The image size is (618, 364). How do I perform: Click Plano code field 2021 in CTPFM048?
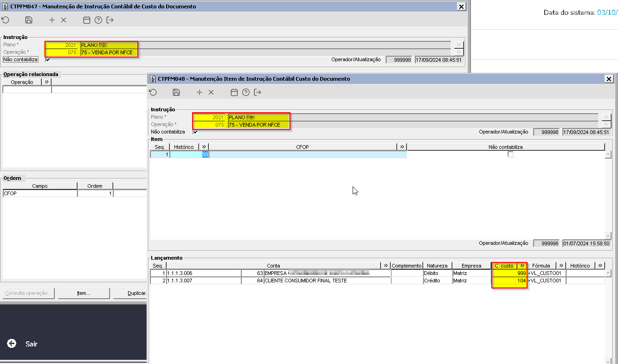[x=210, y=117]
